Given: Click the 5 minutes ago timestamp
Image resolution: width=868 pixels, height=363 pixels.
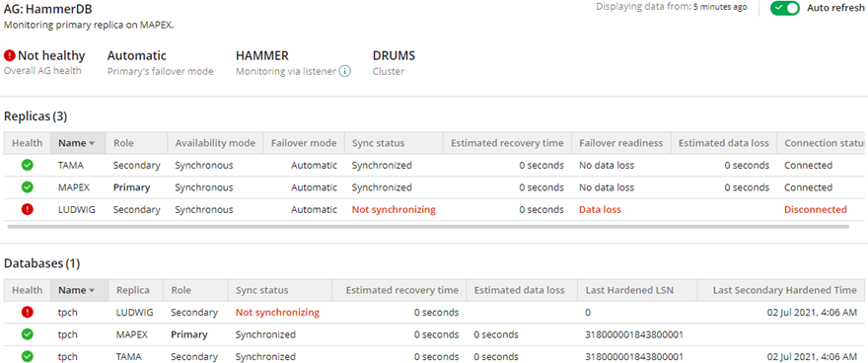Looking at the screenshot, I should 720,7.
